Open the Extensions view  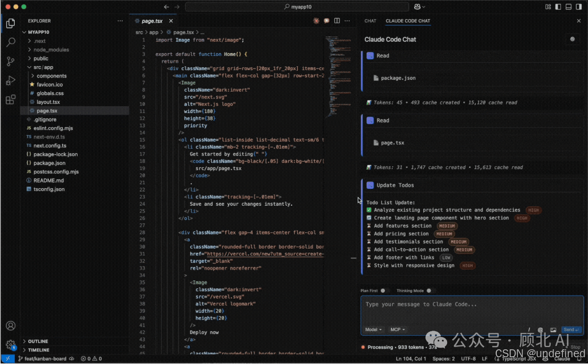click(11, 99)
